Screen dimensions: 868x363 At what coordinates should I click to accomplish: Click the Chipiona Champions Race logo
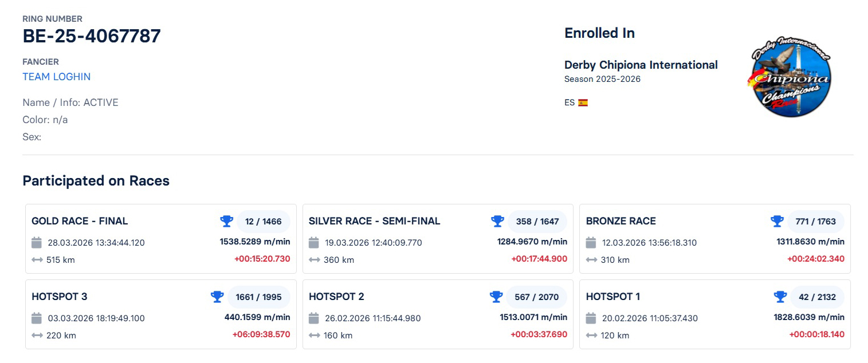789,76
